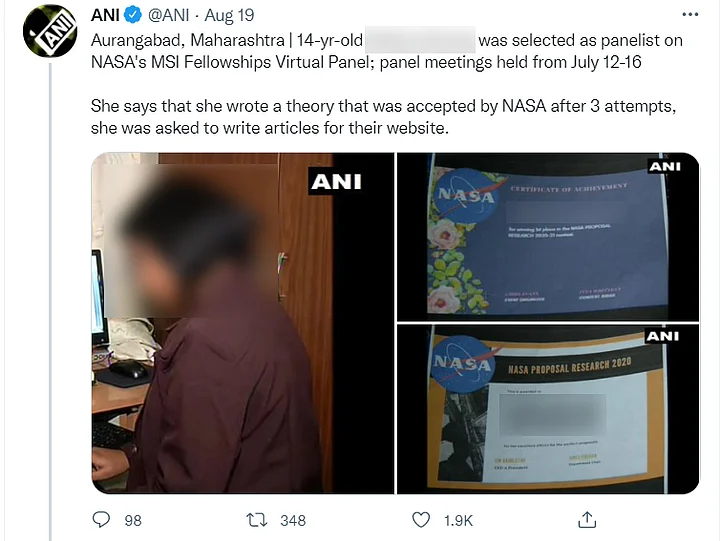Open the Aug 19 timestamp link
This screenshot has width=720, height=541.
click(229, 15)
